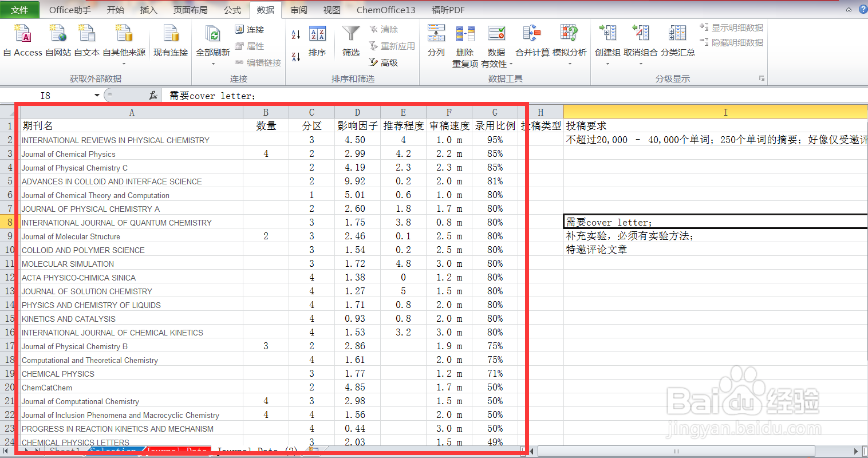Open the Sort (排序) dialog

point(317,41)
